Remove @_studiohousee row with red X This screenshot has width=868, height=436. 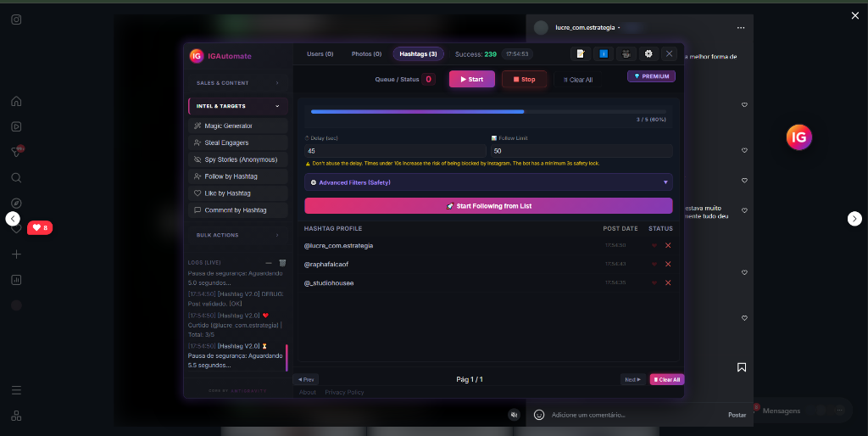pyautogui.click(x=668, y=283)
